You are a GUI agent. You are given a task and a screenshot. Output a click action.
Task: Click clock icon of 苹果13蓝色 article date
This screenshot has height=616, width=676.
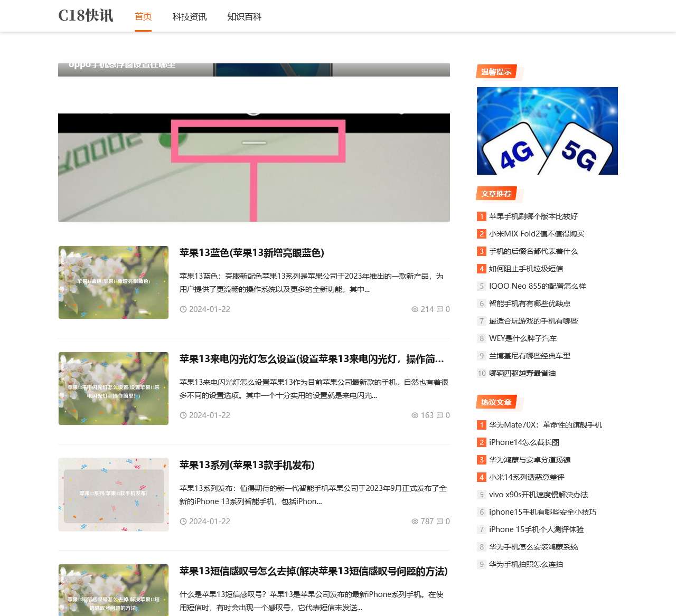(x=183, y=309)
